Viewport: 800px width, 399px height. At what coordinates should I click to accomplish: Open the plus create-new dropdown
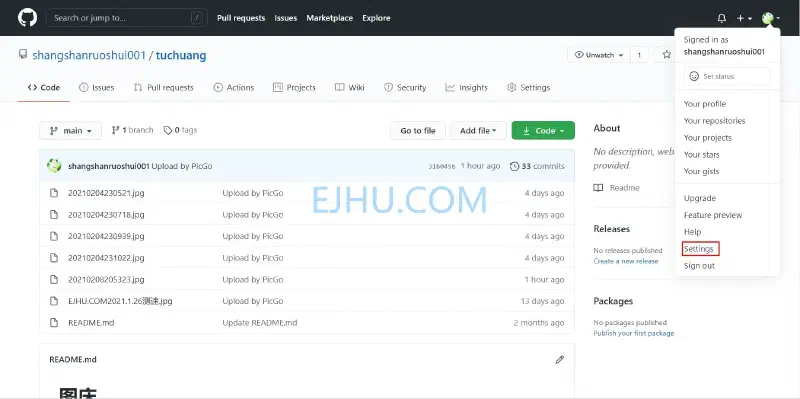pos(744,18)
